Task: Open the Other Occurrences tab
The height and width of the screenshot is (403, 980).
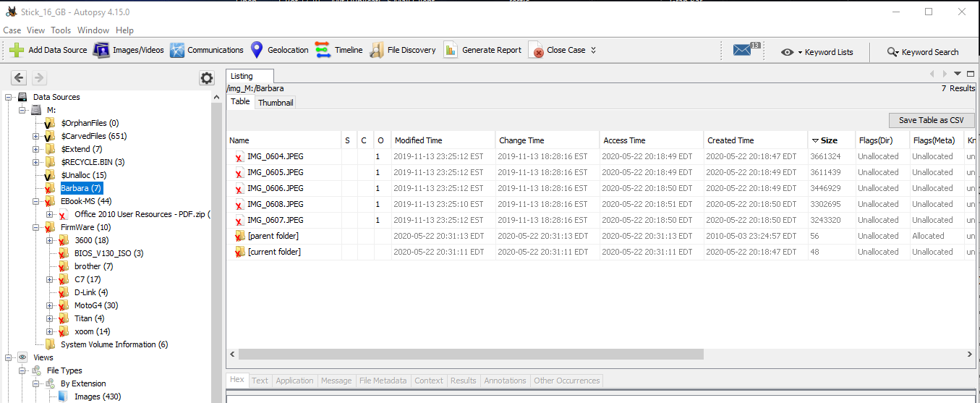Action: coord(567,381)
